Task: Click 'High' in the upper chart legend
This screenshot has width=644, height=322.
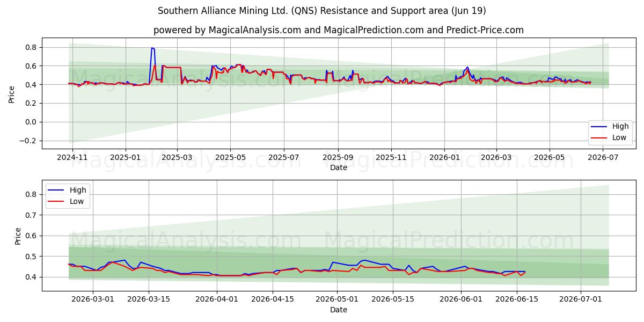Action: [620, 127]
